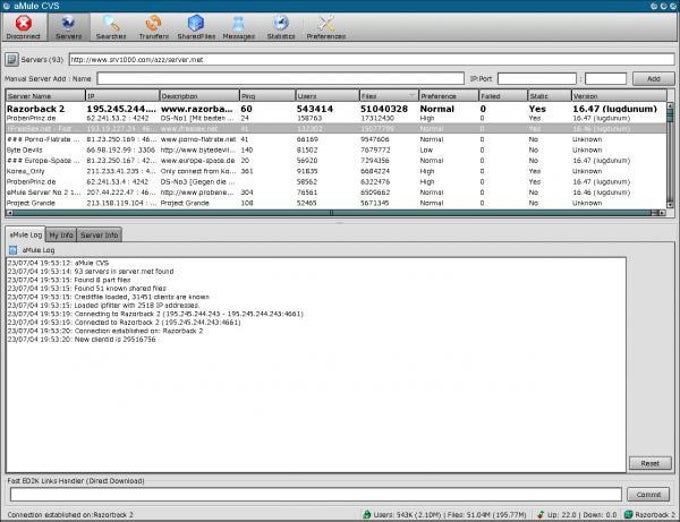Sort by Static column header
This screenshot has height=522, width=680.
tap(549, 96)
